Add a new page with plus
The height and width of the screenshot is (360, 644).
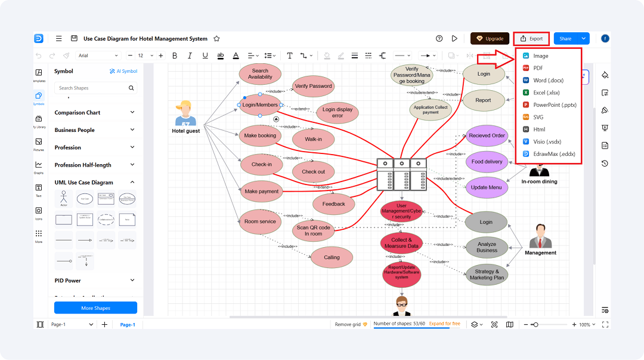[104, 325]
